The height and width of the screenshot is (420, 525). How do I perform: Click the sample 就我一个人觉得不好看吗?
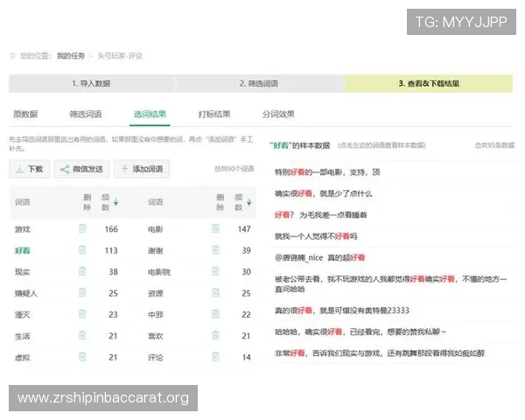click(x=316, y=236)
